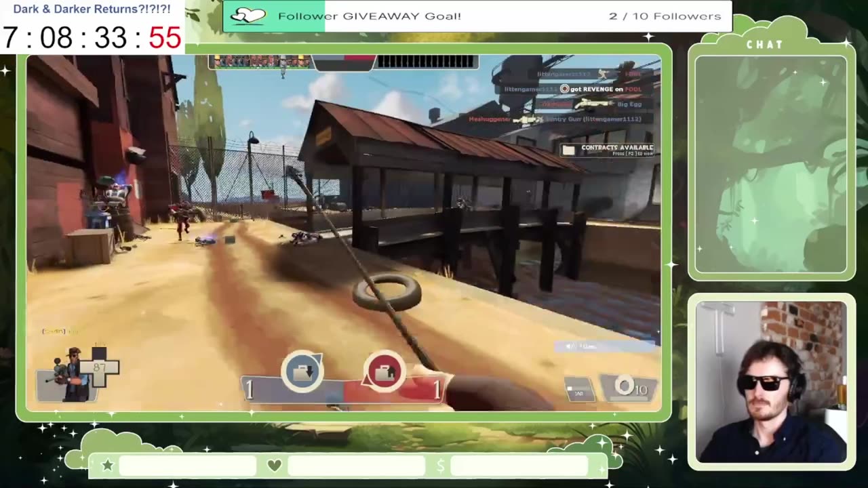Click the weapon icon before Big Egg in the kill feed
The height and width of the screenshot is (488, 868).
point(594,104)
